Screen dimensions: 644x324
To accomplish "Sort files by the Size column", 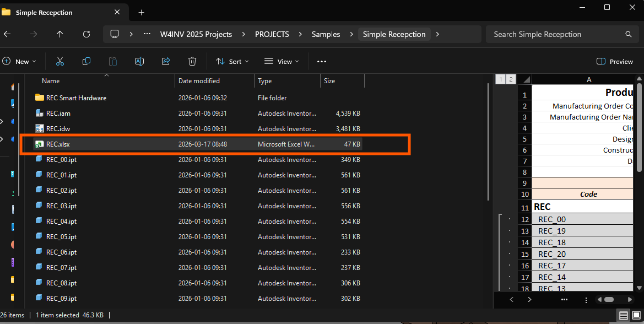I will click(x=329, y=81).
